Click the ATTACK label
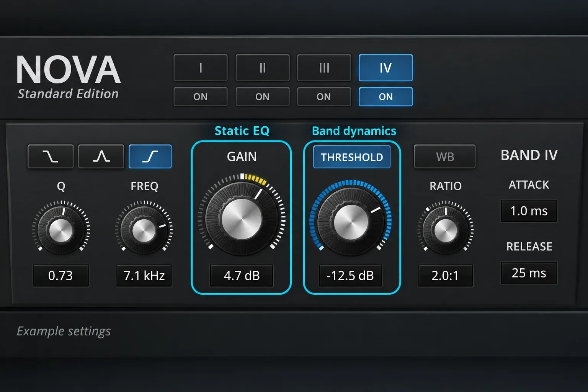 tap(529, 185)
